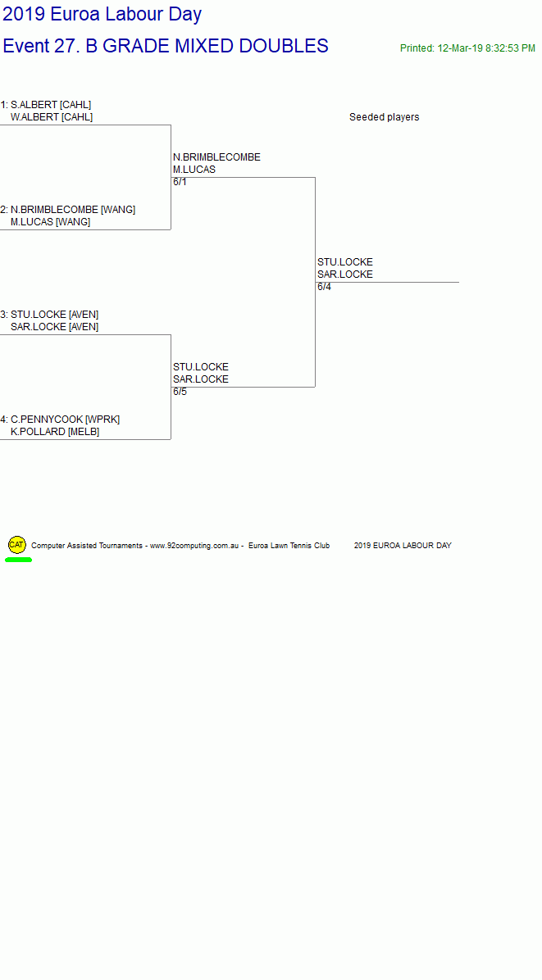
Task: Click the 'Computer Assisted Tournaments' footer text
Action: pos(87,546)
